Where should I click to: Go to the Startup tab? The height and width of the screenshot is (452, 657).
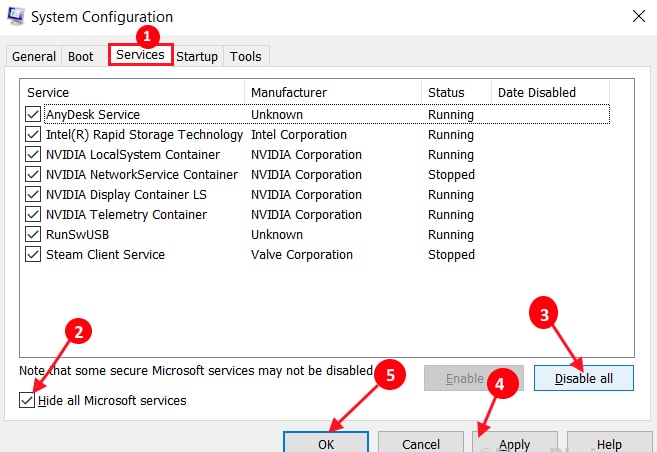(197, 57)
